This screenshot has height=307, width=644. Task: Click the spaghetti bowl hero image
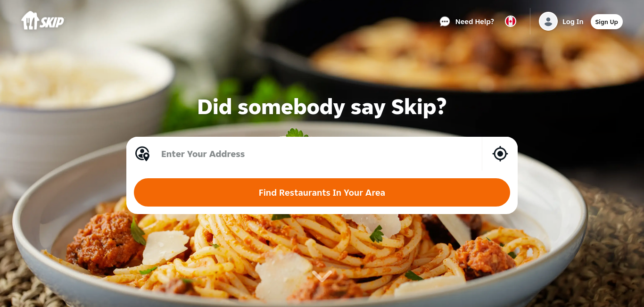click(302, 255)
